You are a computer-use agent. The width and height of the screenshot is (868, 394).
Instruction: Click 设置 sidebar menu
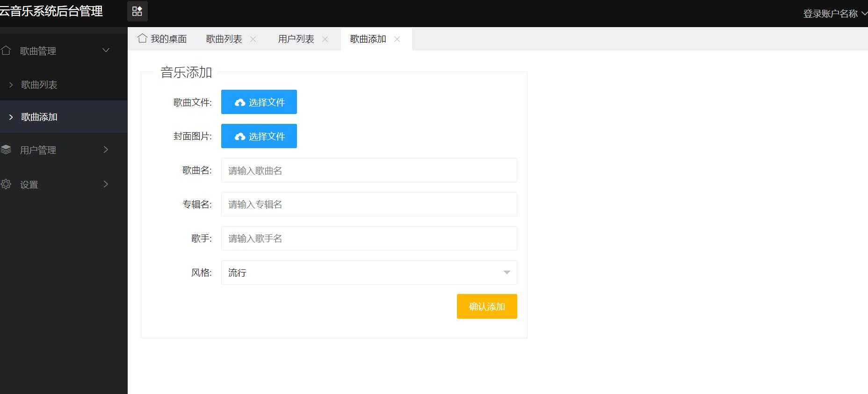coord(64,184)
